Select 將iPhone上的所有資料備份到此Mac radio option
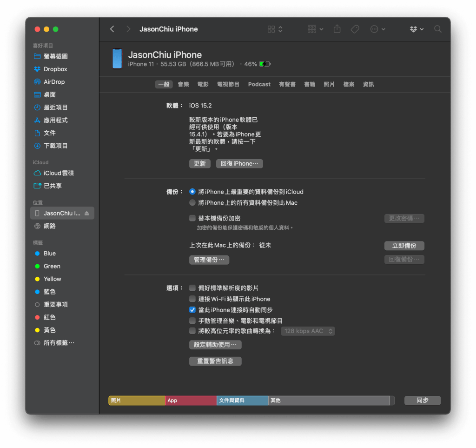476x448 pixels. [192, 203]
